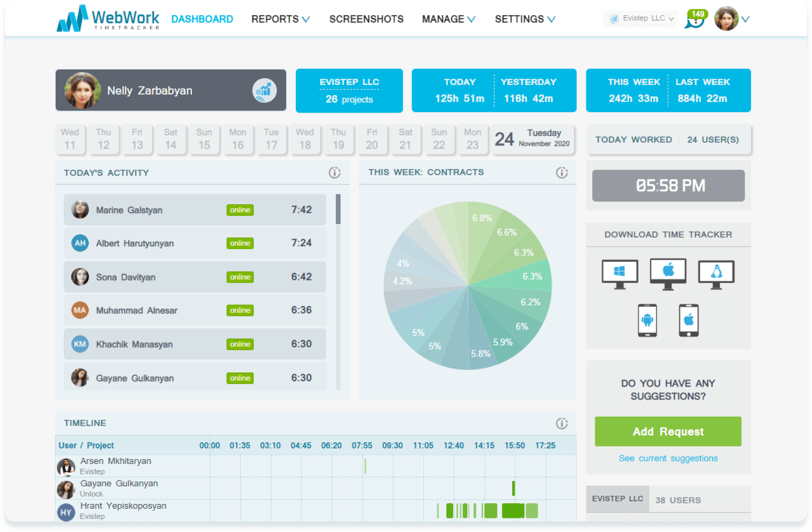The image size is (812, 532).
Task: Click Sona Davityan's avatar
Action: click(x=80, y=277)
